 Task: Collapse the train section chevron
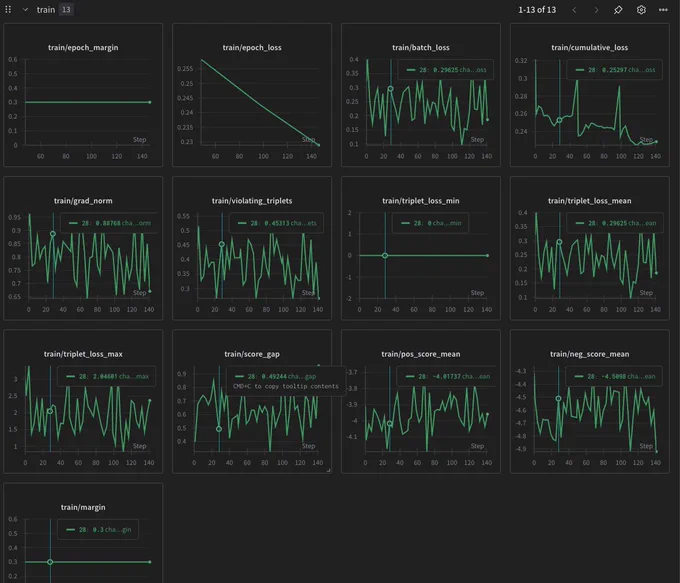[25, 10]
